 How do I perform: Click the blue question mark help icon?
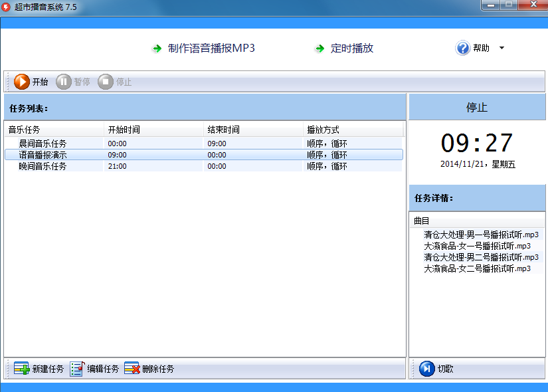tap(463, 48)
